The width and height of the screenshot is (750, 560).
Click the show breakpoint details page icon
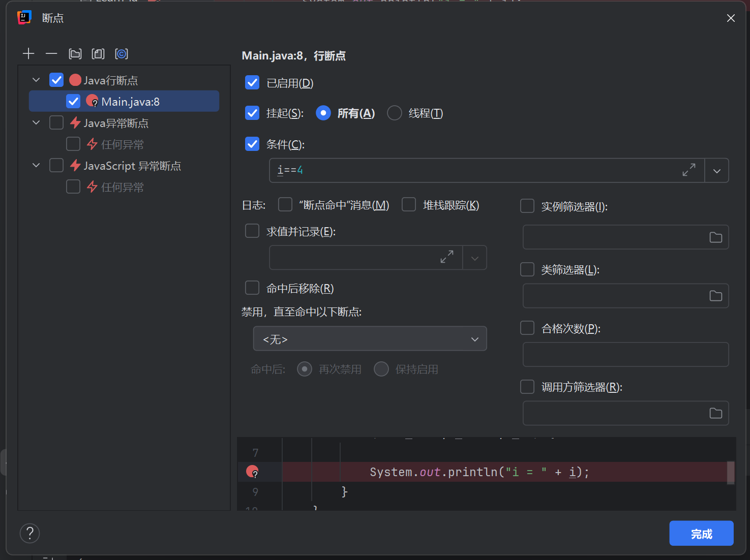(98, 53)
